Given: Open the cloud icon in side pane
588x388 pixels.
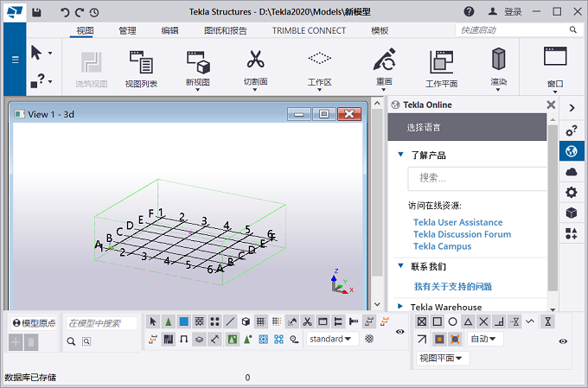Looking at the screenshot, I should coord(572,172).
